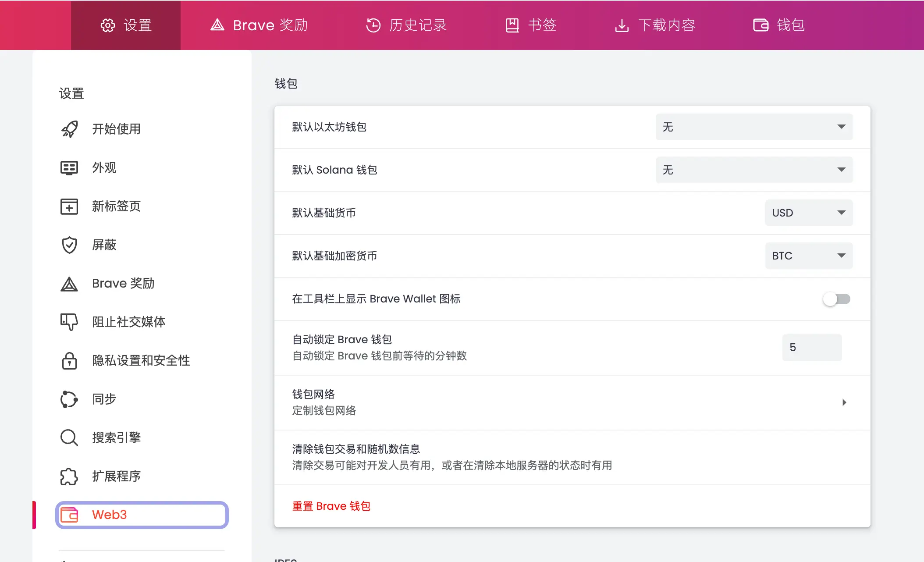Click the lock icon for 隐私设置和安全性
Viewport: 924px width, 562px height.
tap(69, 360)
